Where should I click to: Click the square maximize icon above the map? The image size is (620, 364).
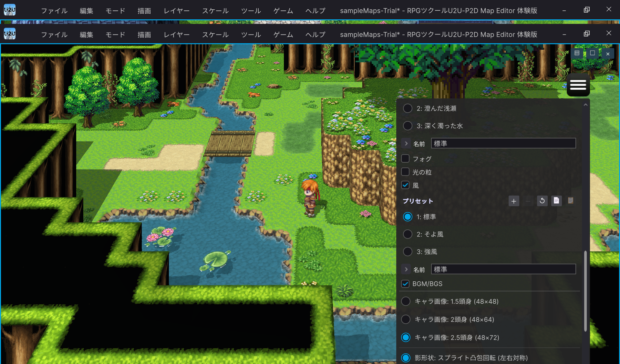pyautogui.click(x=592, y=53)
